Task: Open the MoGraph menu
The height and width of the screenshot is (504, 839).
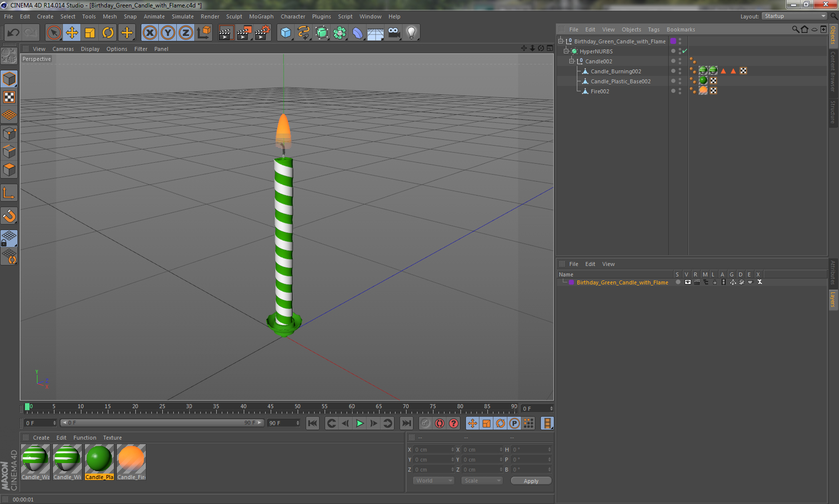Action: (x=261, y=16)
